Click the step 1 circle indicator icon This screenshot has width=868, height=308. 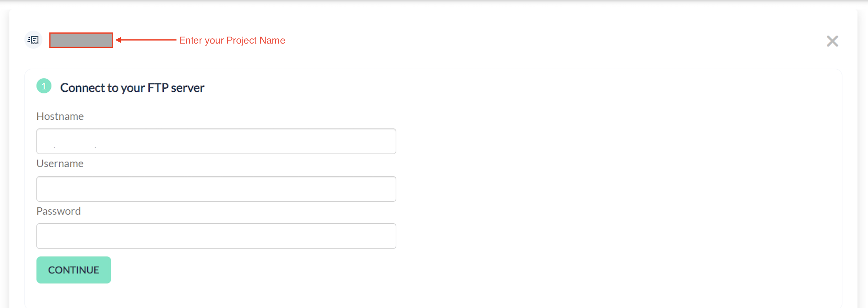(44, 87)
